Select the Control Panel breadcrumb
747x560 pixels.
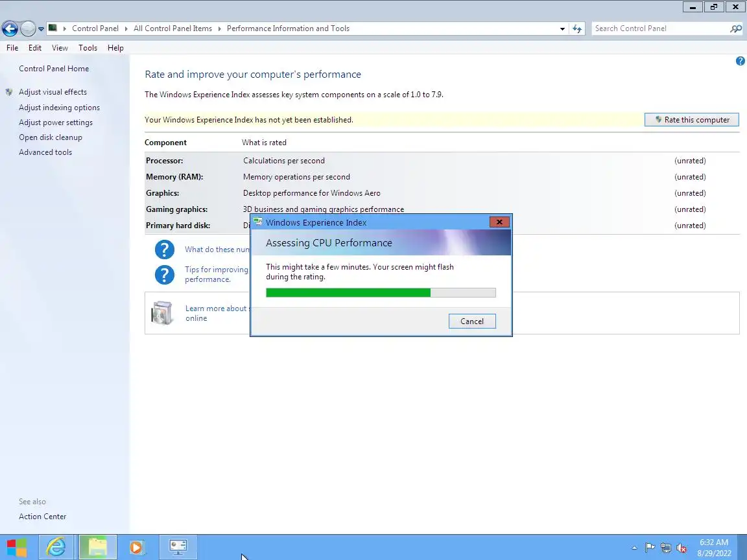point(95,29)
